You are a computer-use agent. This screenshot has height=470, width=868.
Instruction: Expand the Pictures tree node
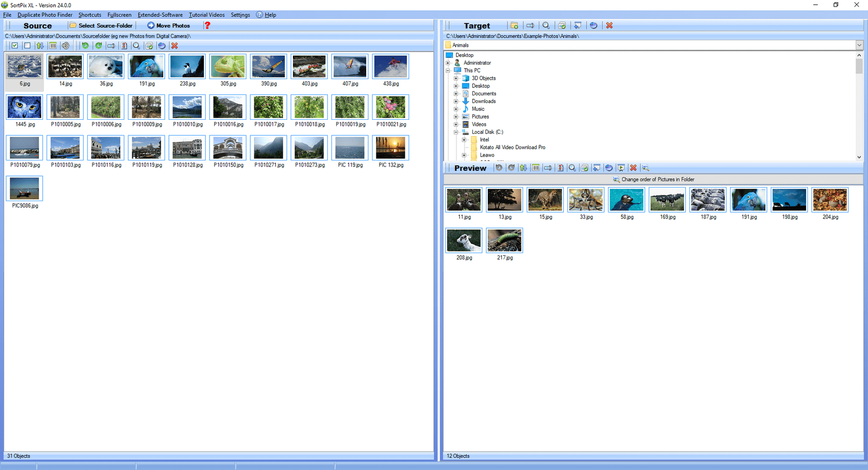point(456,117)
